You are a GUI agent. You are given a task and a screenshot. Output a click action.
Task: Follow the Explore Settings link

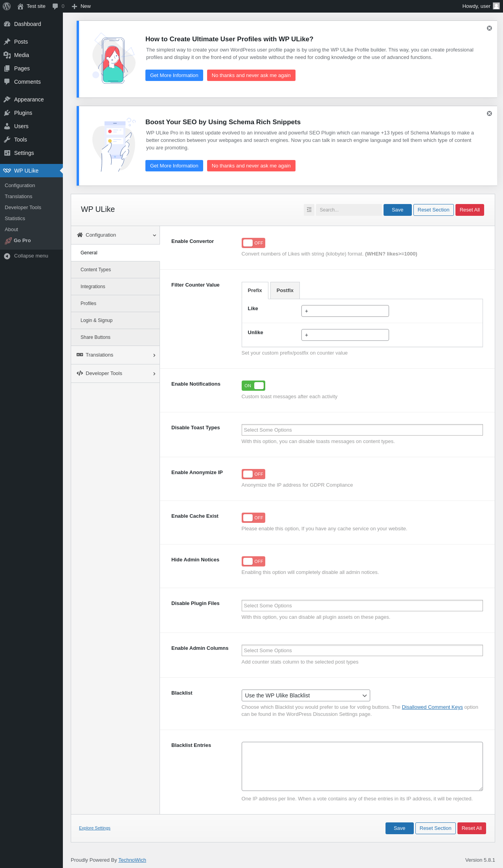(95, 828)
